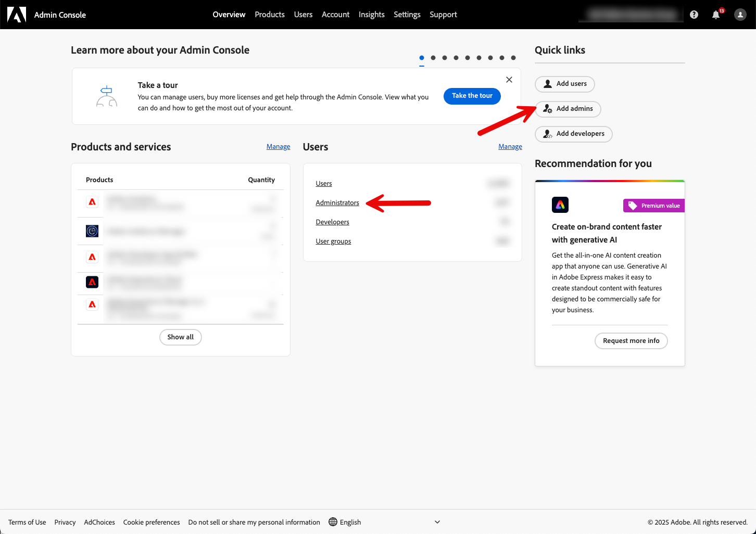Open the Products menu tab
This screenshot has width=756, height=534.
pos(270,15)
